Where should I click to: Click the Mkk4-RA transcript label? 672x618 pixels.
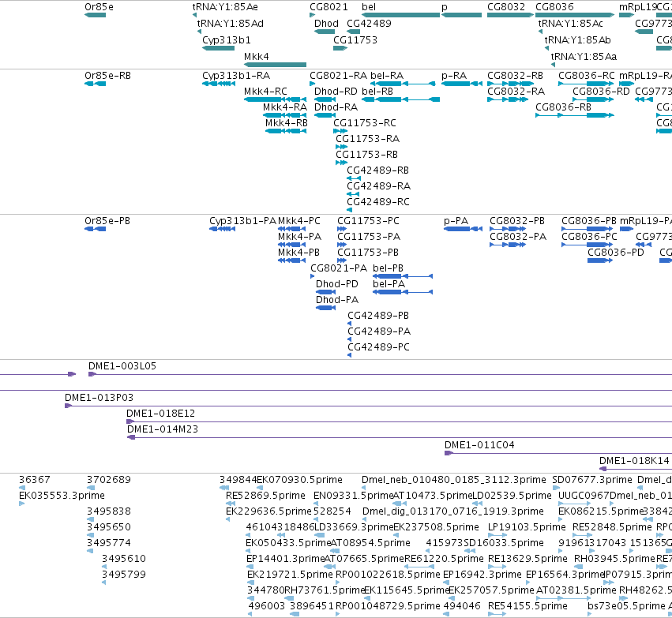tap(285, 107)
